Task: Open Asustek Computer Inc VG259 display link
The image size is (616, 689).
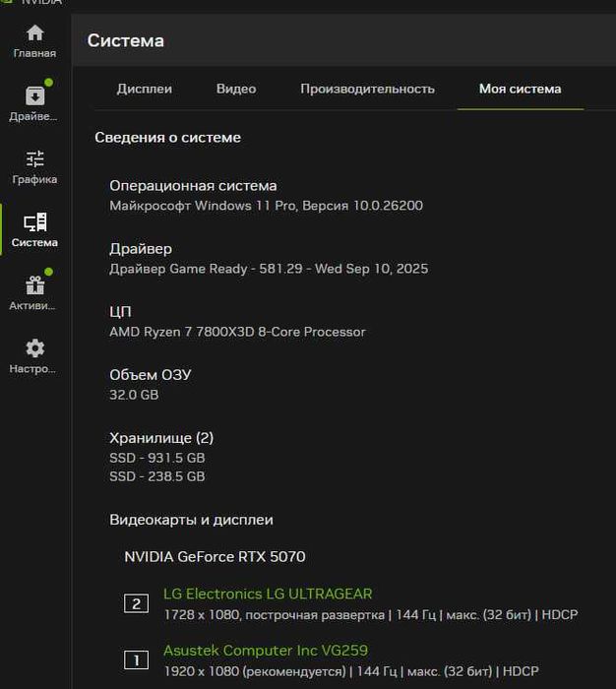Action: pyautogui.click(x=266, y=651)
